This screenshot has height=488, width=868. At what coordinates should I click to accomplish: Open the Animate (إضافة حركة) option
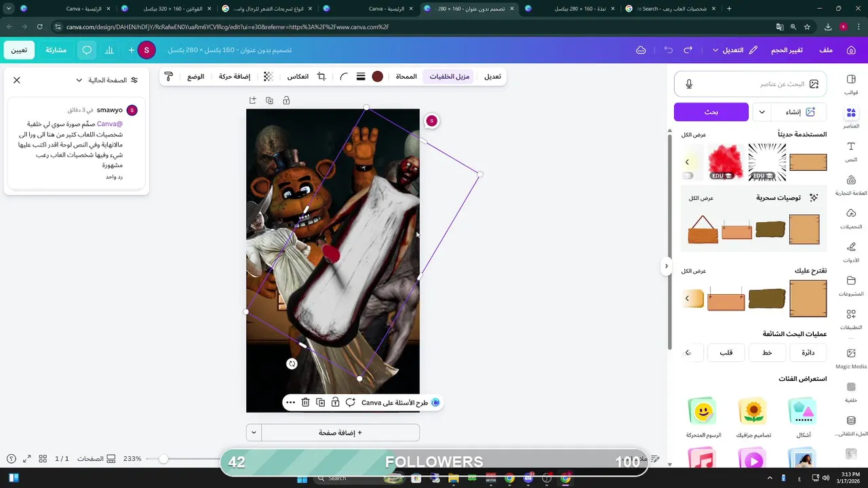(x=235, y=77)
